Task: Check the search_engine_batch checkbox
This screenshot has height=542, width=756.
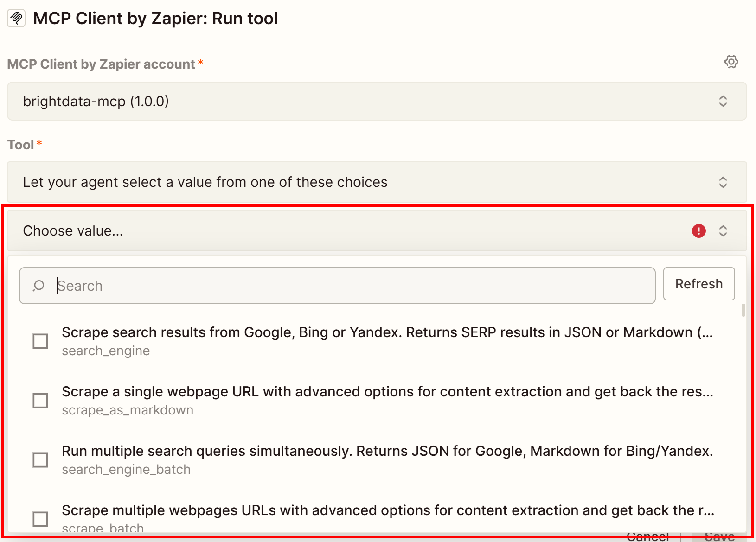Action: coord(40,459)
